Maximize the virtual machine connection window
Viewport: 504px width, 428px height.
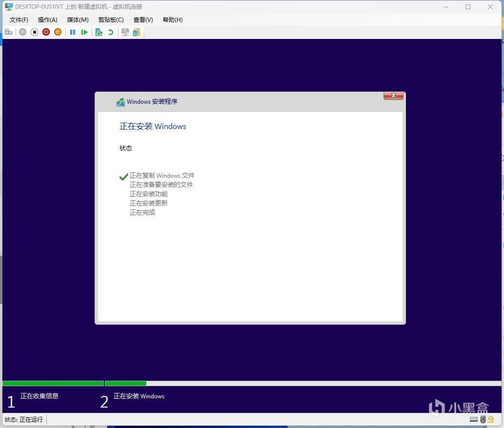468,7
